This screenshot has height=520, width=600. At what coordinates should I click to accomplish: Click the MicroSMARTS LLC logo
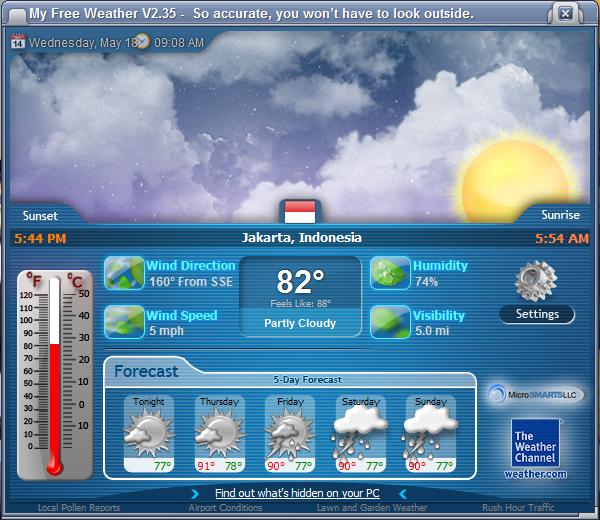pos(535,394)
